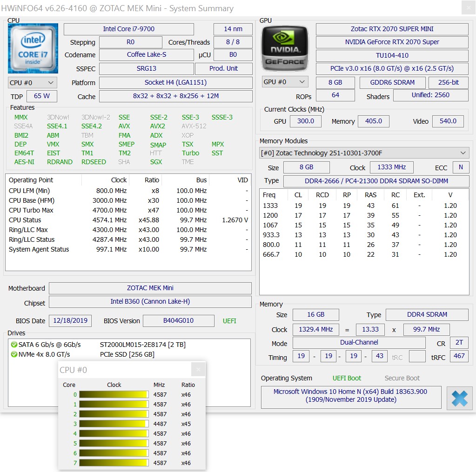Image resolution: width=476 pixels, height=472 pixels.
Task: Click the BIOS version B404G010 field
Action: coord(179,320)
